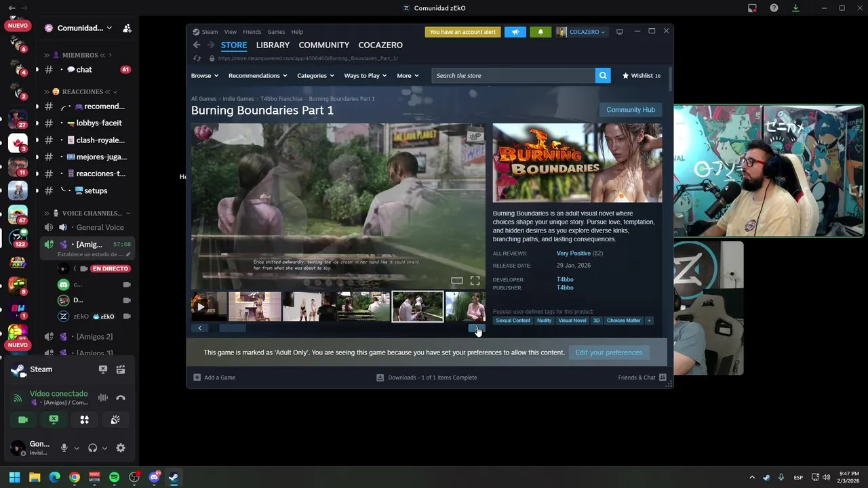Viewport: 868px width, 488px height.
Task: Toggle Discord screen share button
Action: [54, 420]
